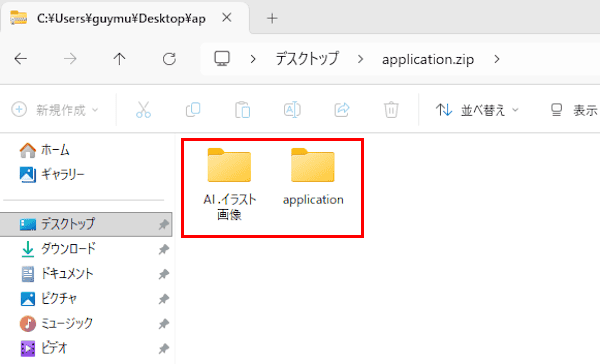Open the 並べ替え sort dropdown

pos(477,110)
